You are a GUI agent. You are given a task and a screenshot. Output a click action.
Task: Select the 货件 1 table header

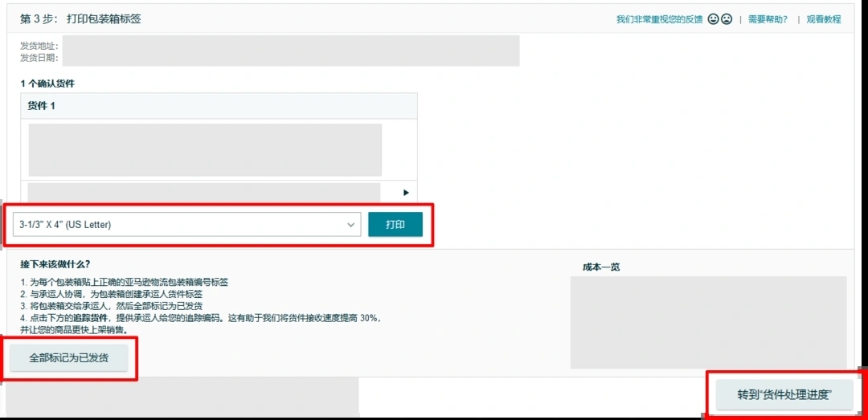pos(42,106)
